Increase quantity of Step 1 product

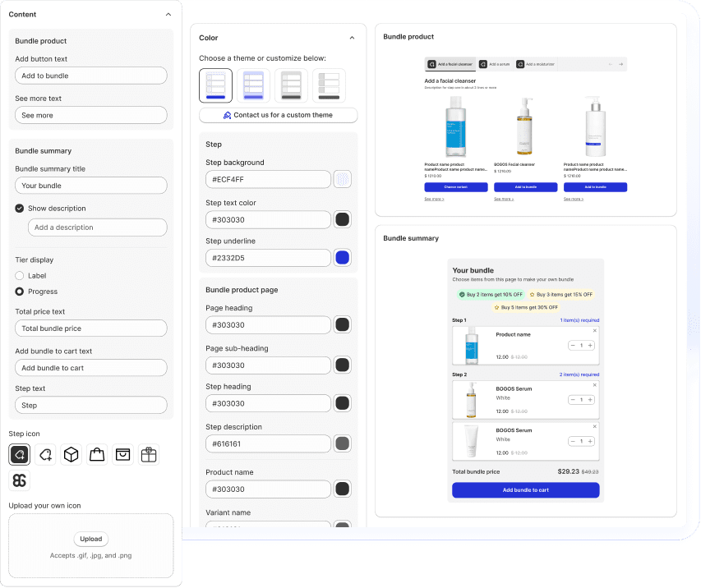[x=593, y=346]
